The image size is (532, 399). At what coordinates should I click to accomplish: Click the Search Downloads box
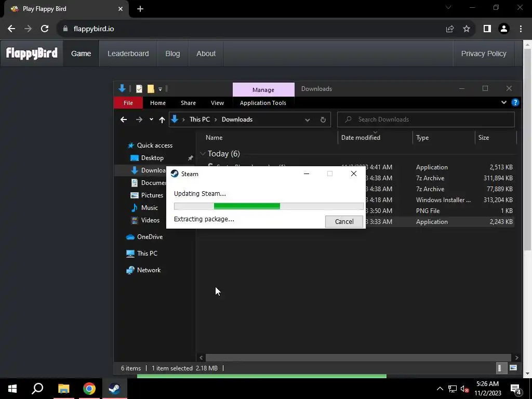click(x=426, y=119)
